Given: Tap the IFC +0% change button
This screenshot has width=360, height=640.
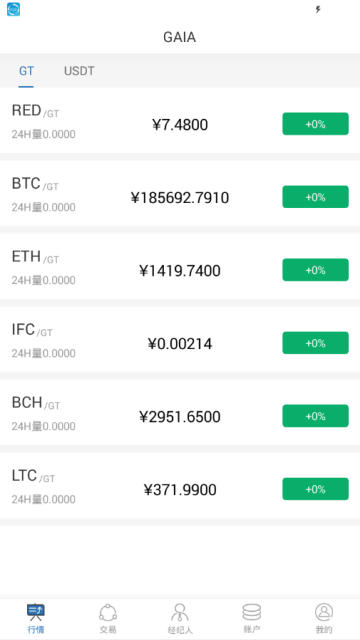Looking at the screenshot, I should coord(316,343).
